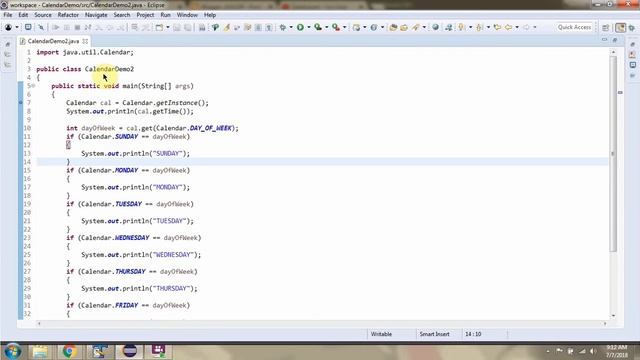640x360 pixels.
Task: Toggle Mark Occurrences marker-pen icon
Action: click(x=227, y=27)
